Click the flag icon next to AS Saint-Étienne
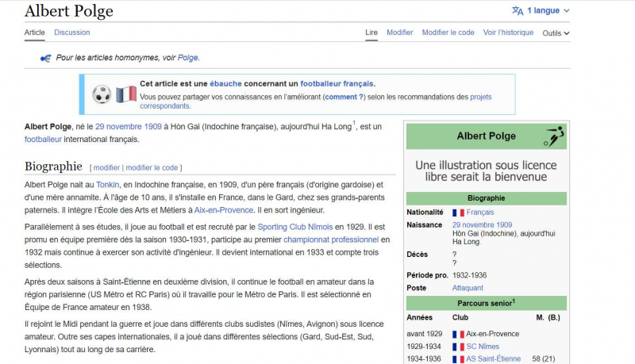 pyautogui.click(x=458, y=359)
